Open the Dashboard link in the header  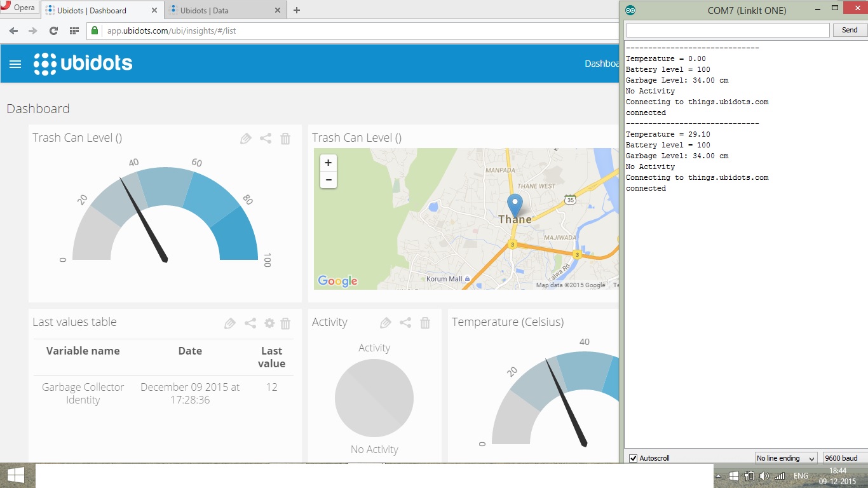click(x=601, y=64)
